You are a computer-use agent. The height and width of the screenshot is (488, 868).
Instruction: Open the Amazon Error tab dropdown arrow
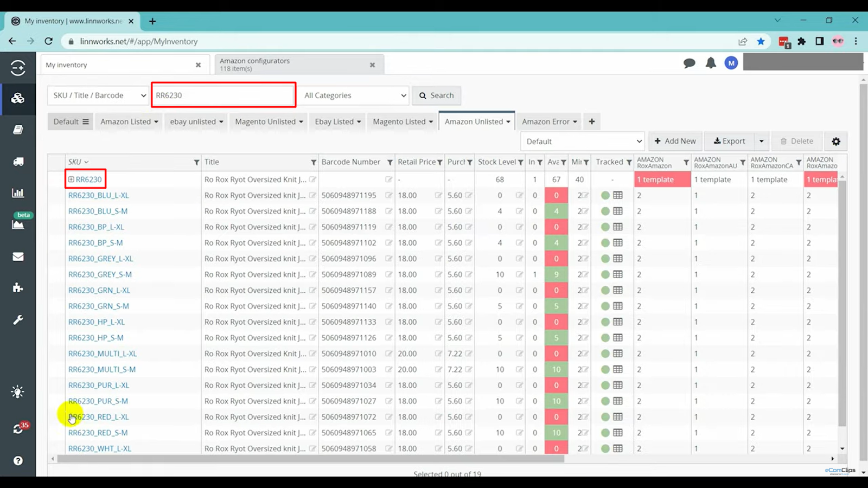(x=575, y=122)
